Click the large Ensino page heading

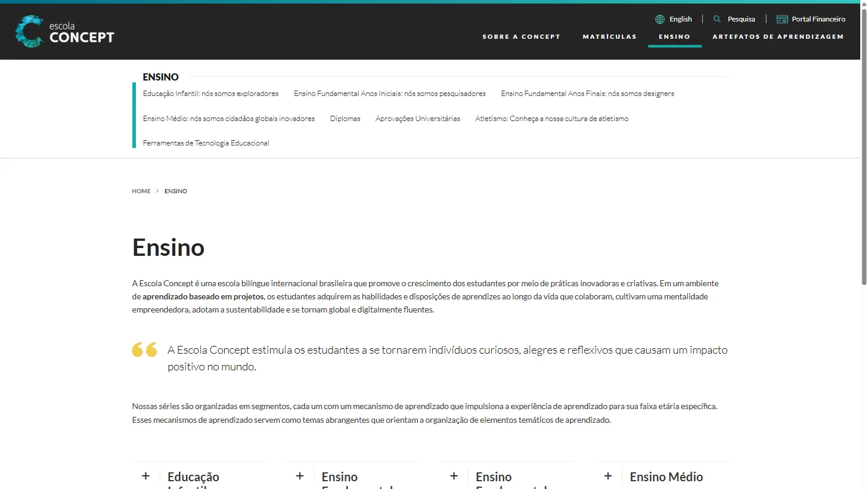169,247
